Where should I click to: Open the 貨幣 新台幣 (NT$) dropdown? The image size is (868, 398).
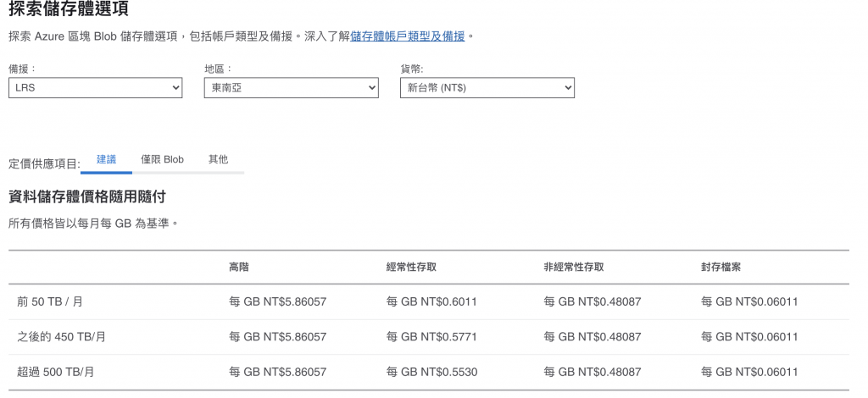(487, 87)
